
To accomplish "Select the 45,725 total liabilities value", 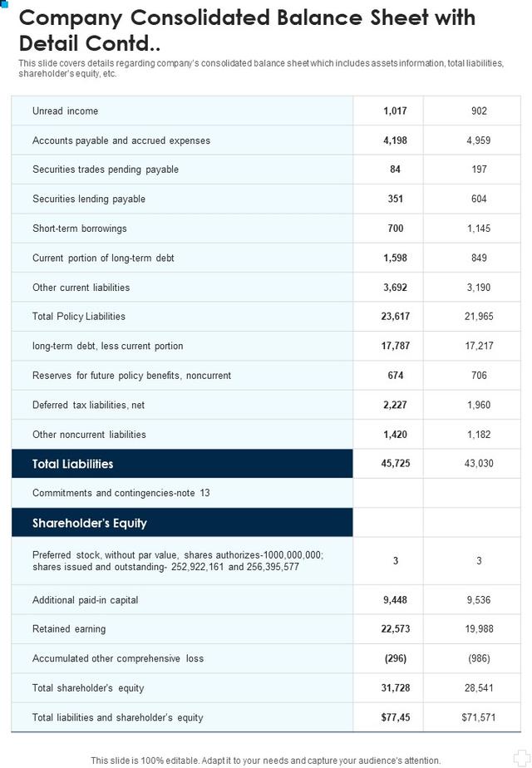I will pos(396,463).
